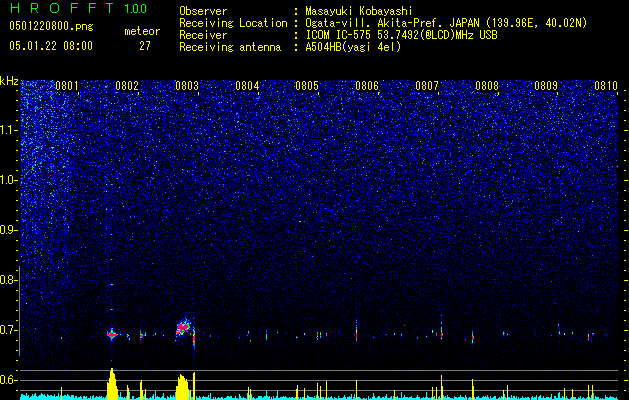Click the 0810 time marker
Screen dimensions: 629x400
606,86
